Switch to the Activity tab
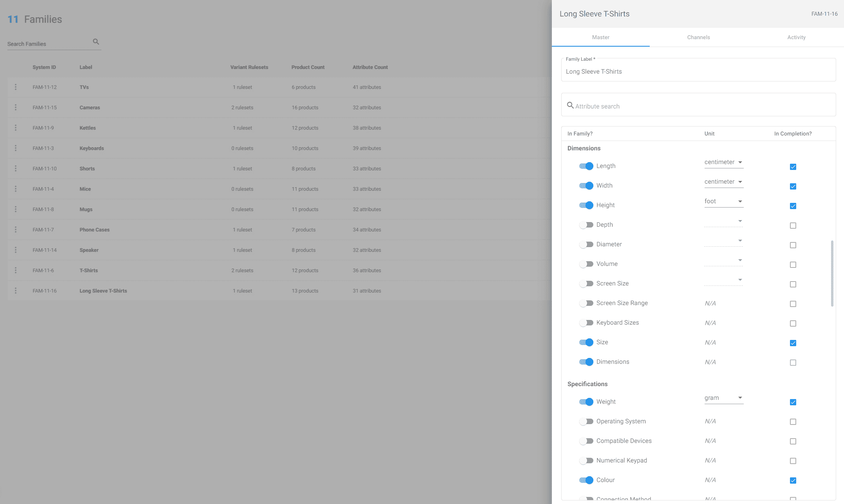The height and width of the screenshot is (504, 844). 796,37
